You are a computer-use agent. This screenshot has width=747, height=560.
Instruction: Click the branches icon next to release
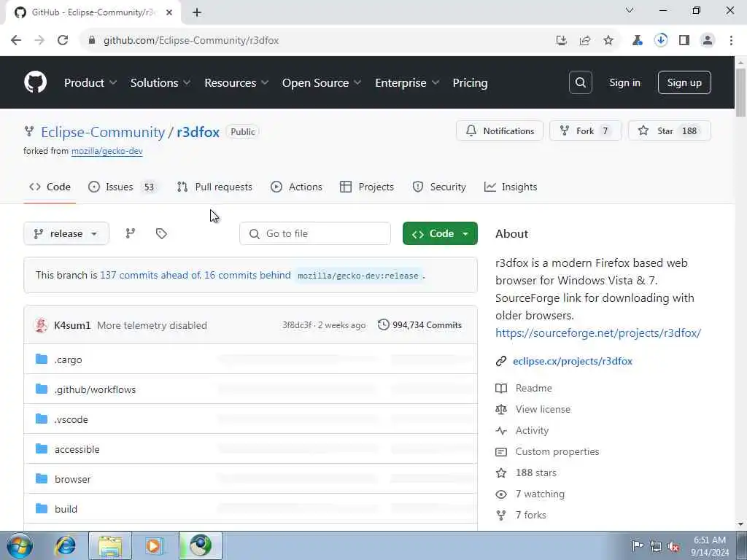[x=130, y=233]
